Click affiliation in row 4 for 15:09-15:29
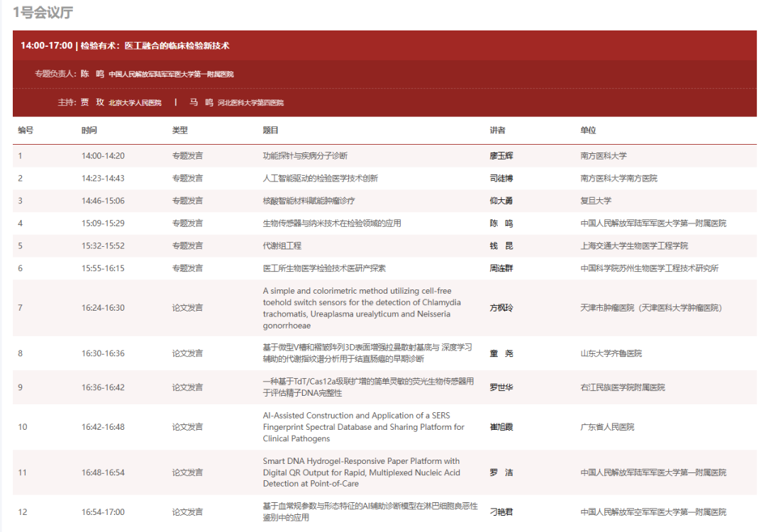Image resolution: width=766 pixels, height=532 pixels. pos(654,223)
